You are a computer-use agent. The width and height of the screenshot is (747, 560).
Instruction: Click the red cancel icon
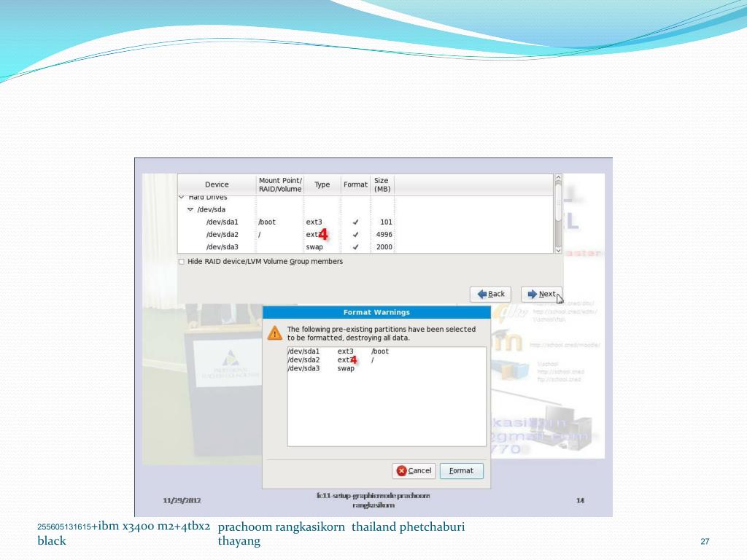[x=402, y=470]
